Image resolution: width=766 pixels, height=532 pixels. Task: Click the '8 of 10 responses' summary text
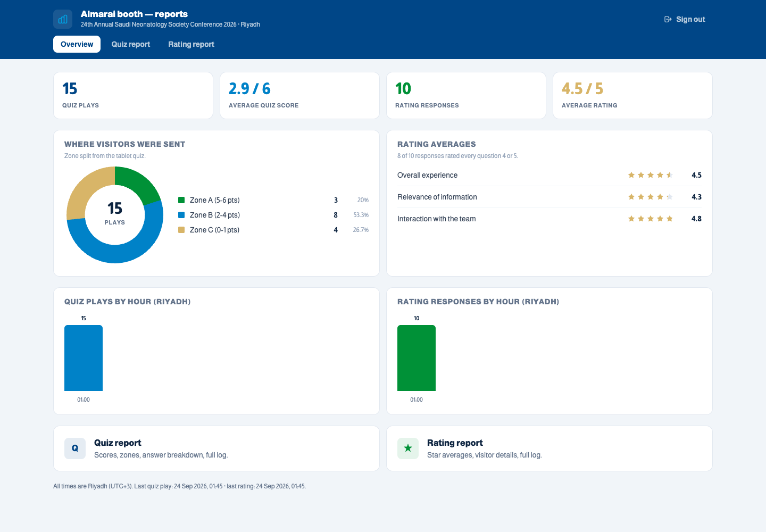coord(457,156)
